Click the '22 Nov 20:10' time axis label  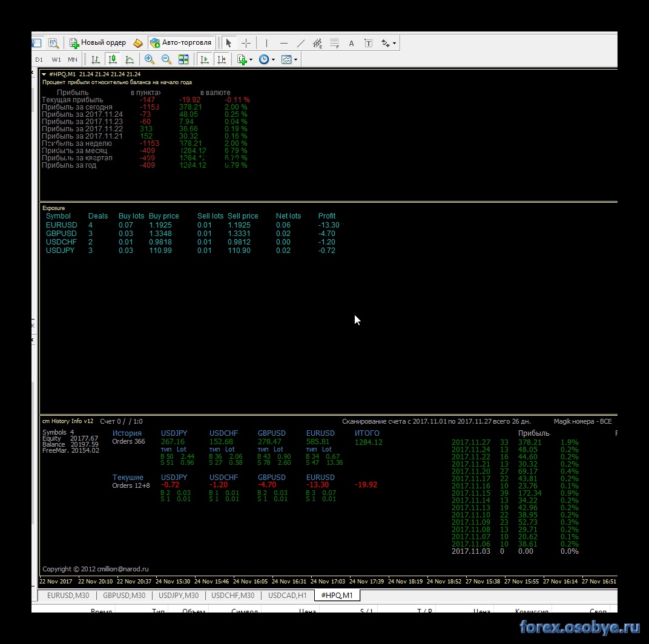[95, 582]
